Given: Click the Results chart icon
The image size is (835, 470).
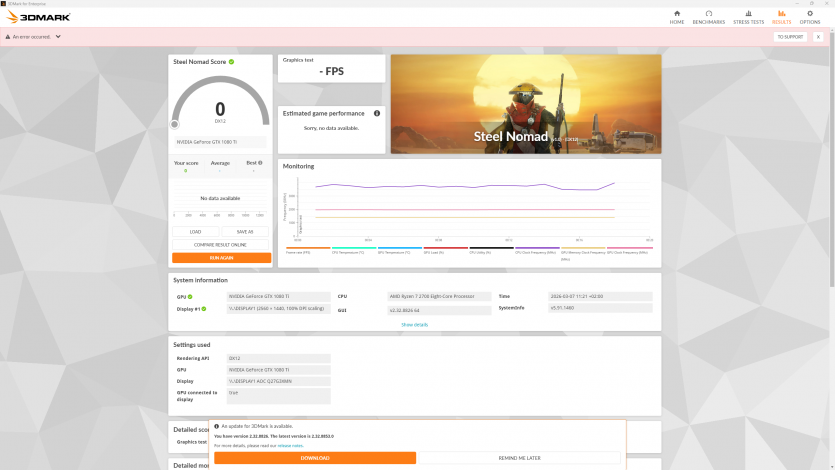Looking at the screenshot, I should (x=781, y=16).
